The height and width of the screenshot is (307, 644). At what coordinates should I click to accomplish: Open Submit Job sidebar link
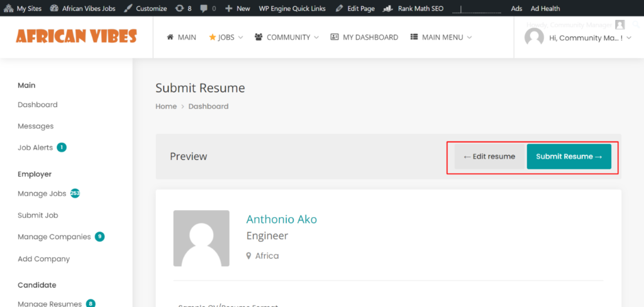coord(38,215)
